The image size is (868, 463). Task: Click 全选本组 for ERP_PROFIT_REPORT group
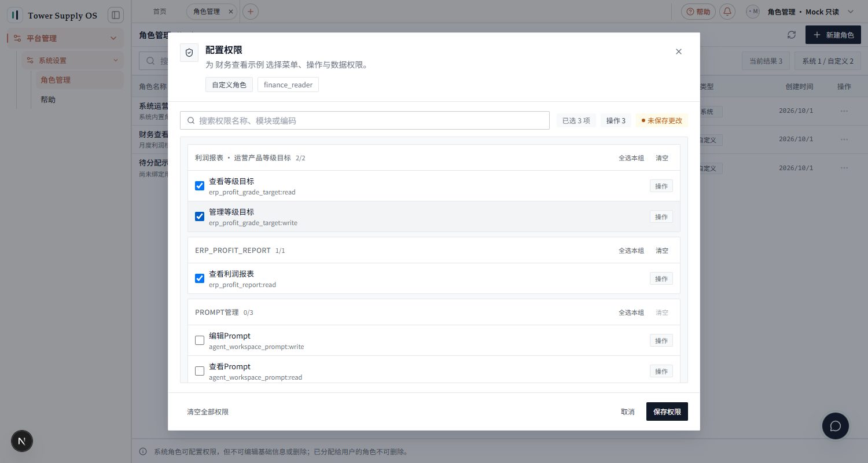click(631, 251)
